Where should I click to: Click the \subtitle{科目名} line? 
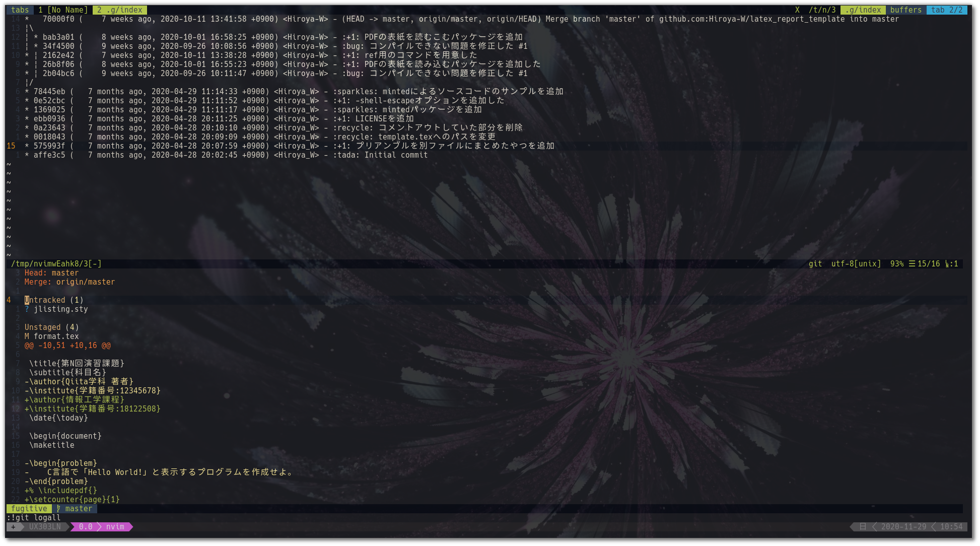[67, 373]
